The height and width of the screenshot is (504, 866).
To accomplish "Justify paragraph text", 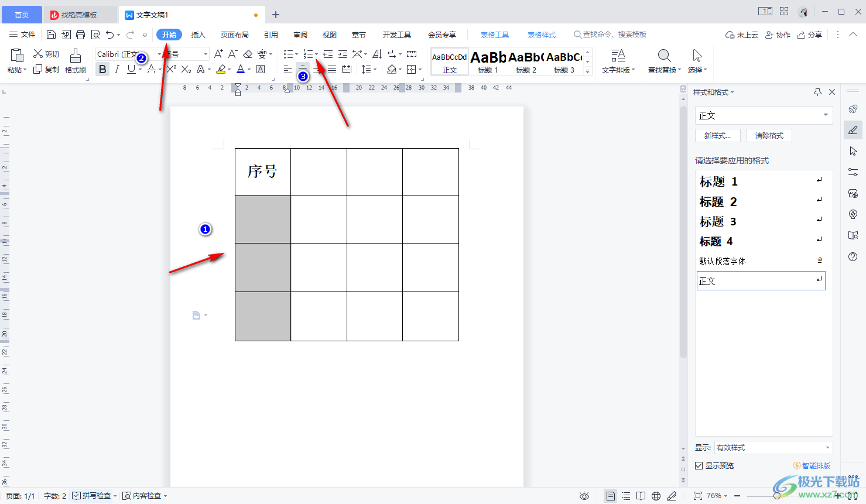I will pyautogui.click(x=332, y=69).
